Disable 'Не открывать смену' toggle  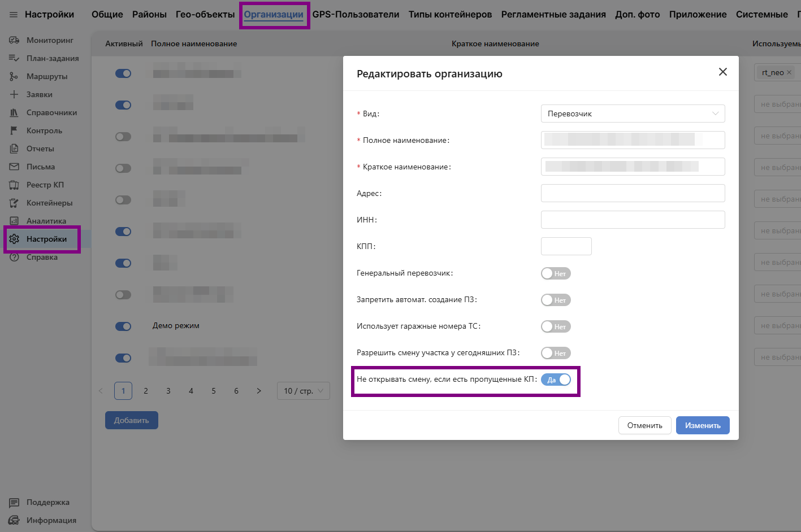coord(556,380)
